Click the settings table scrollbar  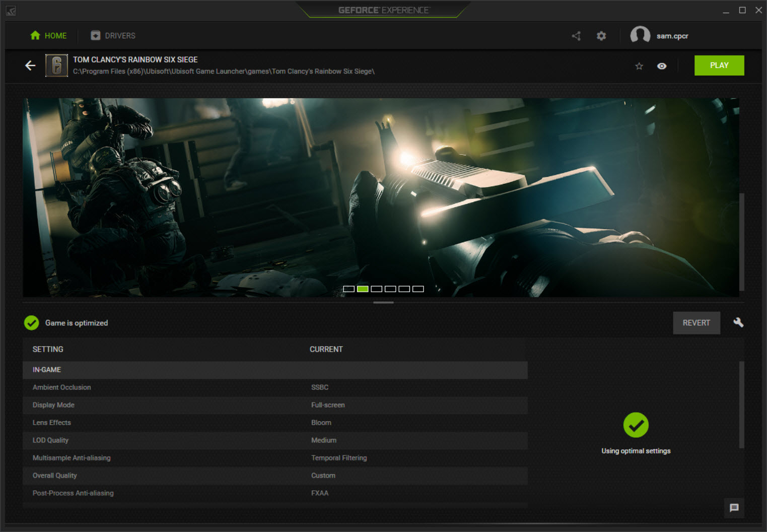tap(741, 405)
